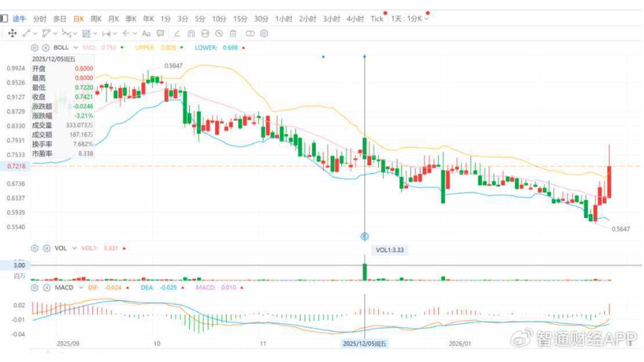Switch to the 30分 timeframe tab
This screenshot has height=362, width=644.
(261, 19)
